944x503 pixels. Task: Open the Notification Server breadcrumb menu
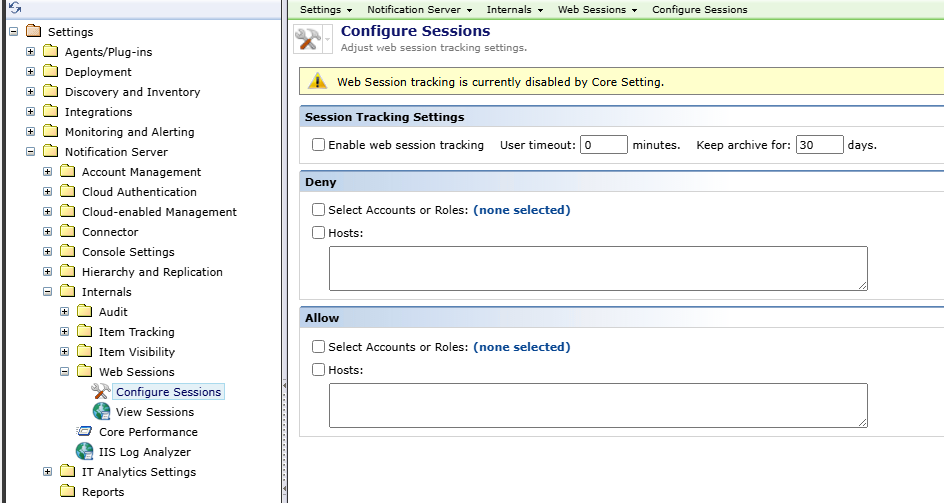pyautogui.click(x=420, y=10)
